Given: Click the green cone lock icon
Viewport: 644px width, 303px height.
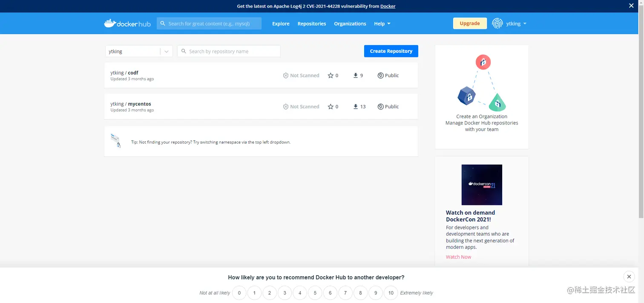Looking at the screenshot, I should (497, 103).
